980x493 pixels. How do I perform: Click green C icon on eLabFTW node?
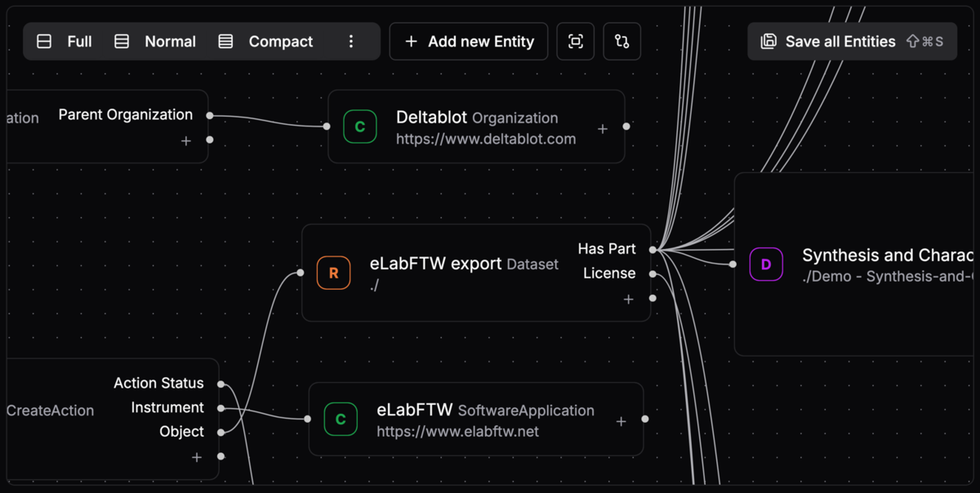click(341, 419)
